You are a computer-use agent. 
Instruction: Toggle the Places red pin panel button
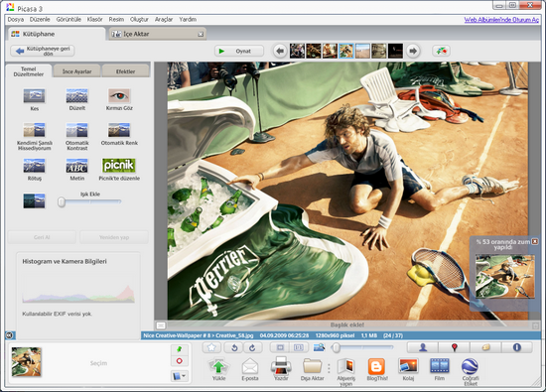tap(454, 347)
